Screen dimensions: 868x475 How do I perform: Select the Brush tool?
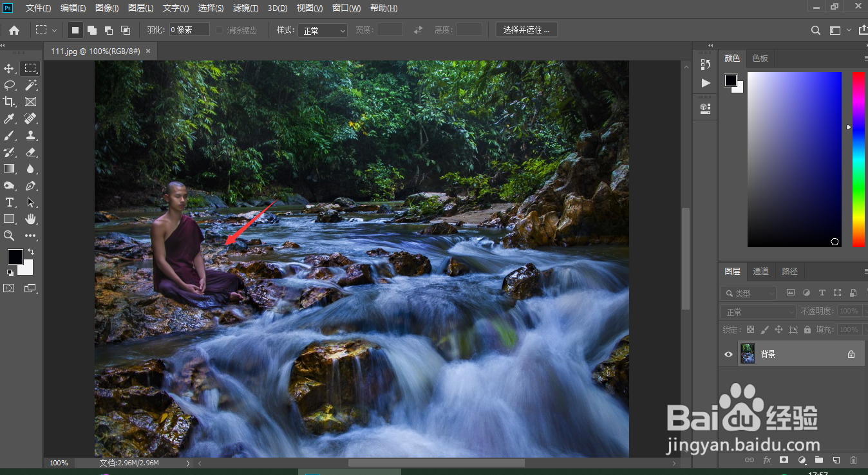10,135
